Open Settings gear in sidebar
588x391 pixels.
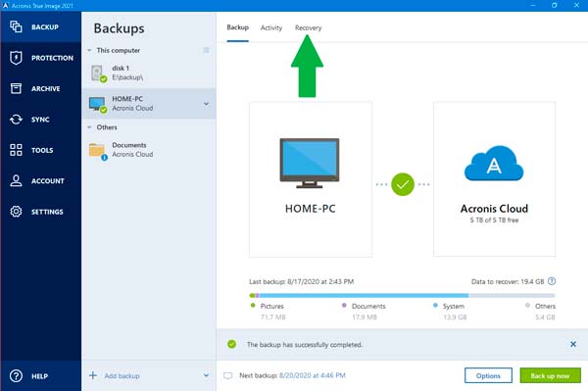(40, 212)
